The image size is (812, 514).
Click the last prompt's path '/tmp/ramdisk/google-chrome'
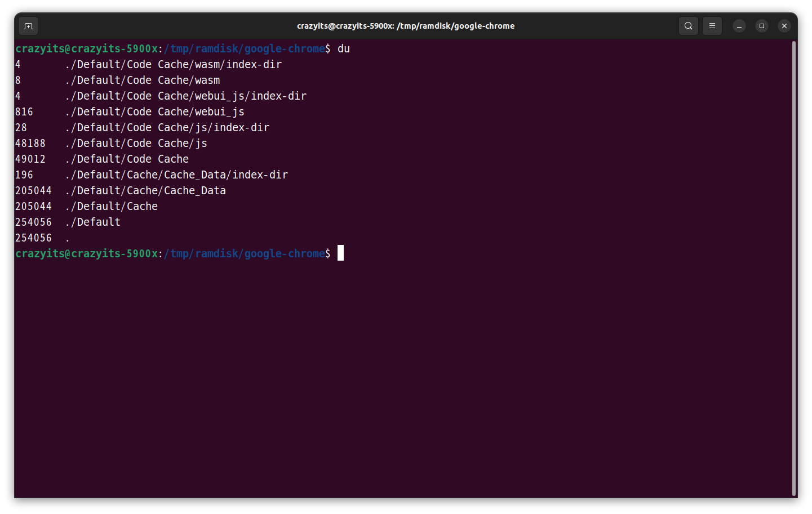pyautogui.click(x=245, y=254)
